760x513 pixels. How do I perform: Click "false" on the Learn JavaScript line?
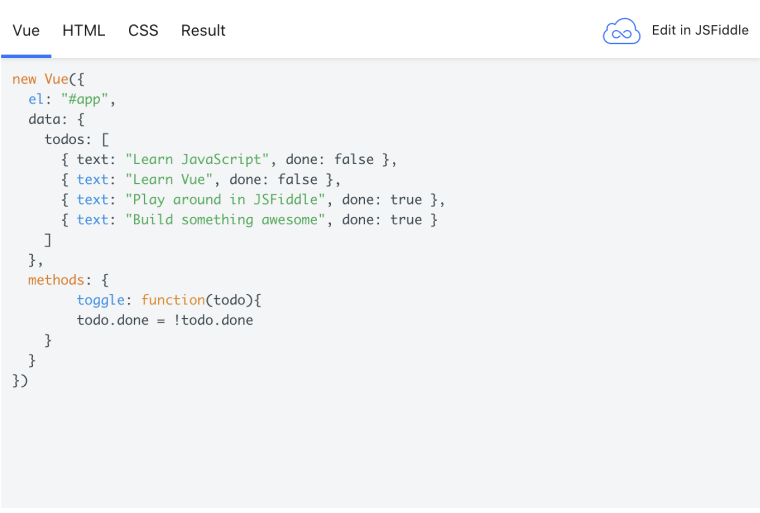354,159
